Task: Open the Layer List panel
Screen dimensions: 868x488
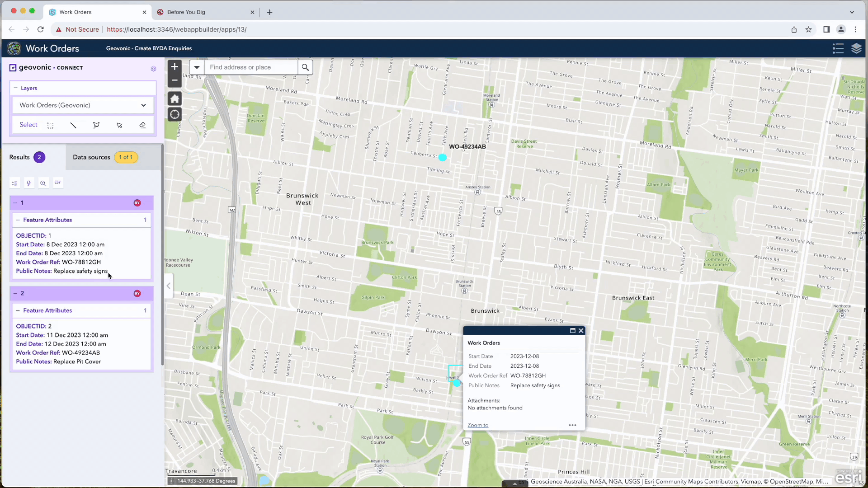Action: [x=857, y=48]
